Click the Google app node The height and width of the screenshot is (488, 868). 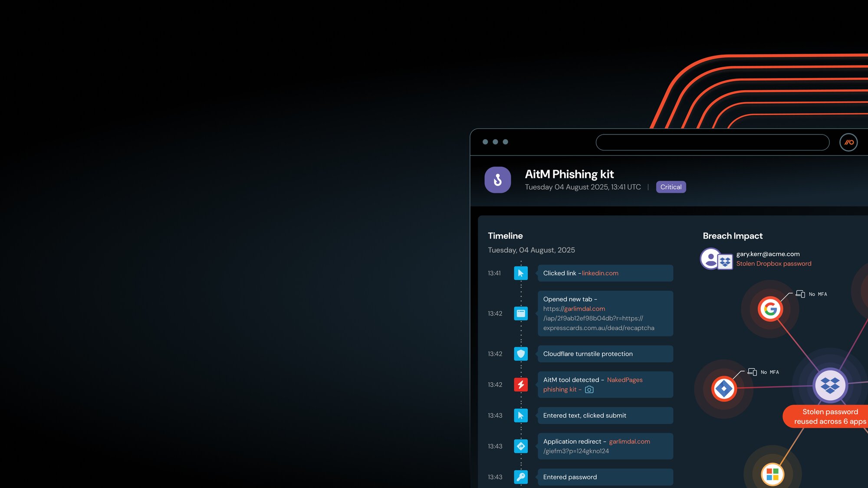click(770, 309)
